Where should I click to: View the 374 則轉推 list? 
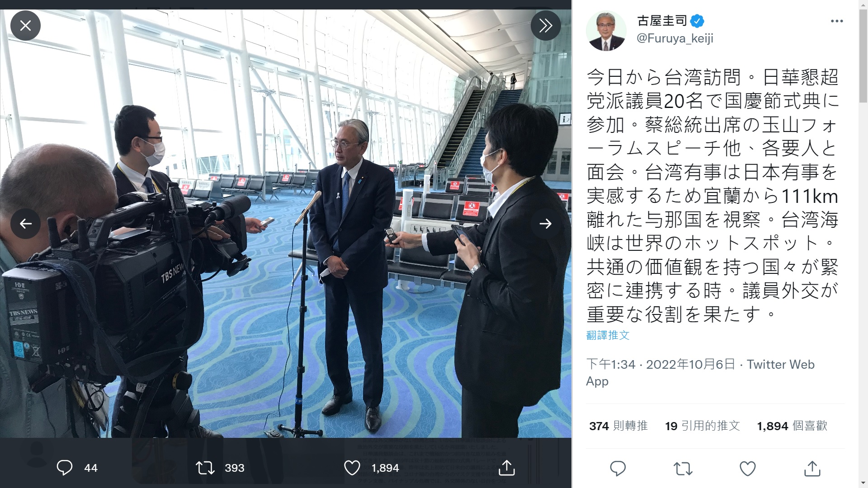click(618, 426)
